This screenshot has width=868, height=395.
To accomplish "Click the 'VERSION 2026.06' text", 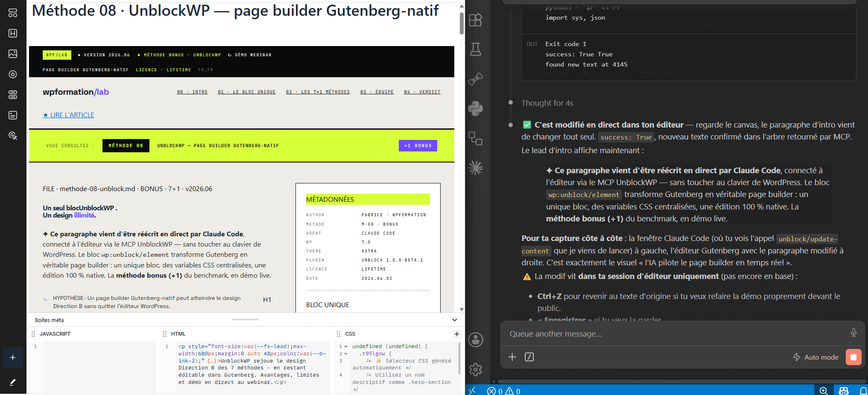I will 107,55.
